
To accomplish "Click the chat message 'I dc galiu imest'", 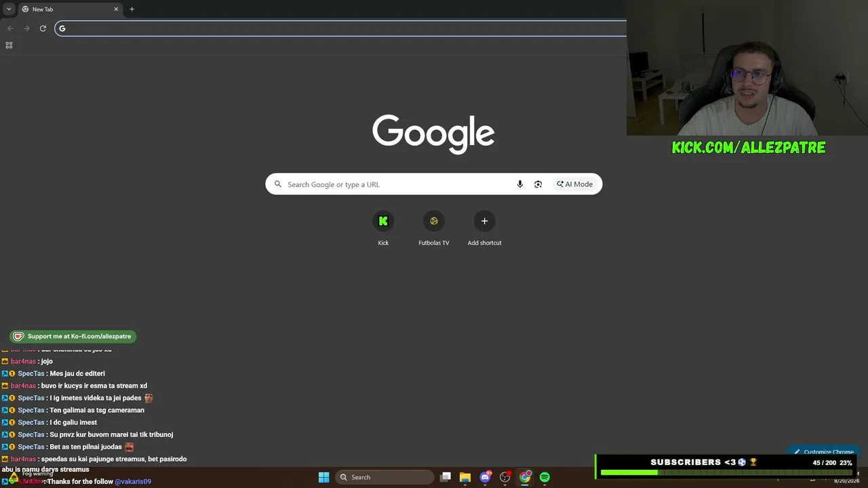I will click(x=73, y=422).
